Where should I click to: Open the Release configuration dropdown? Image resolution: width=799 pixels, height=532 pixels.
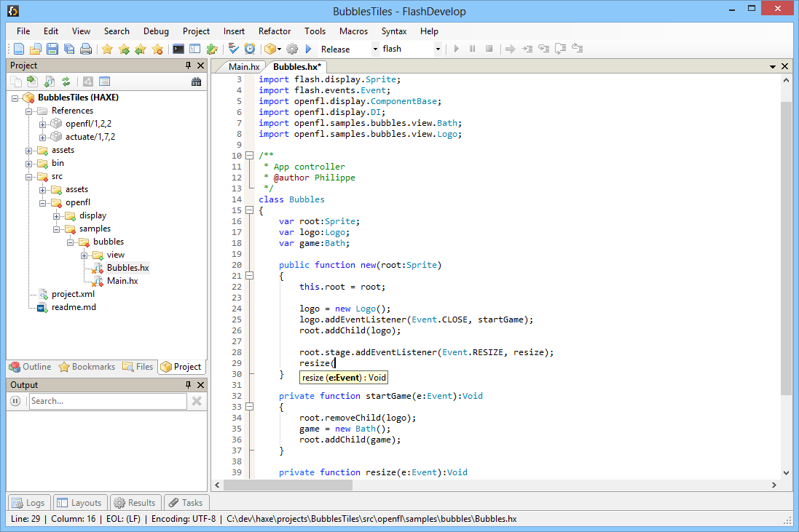376,49
